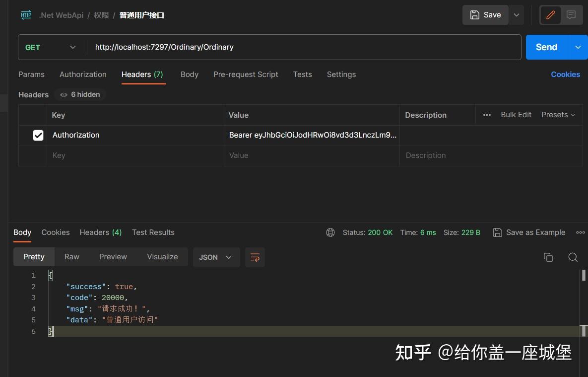This screenshot has height=377, width=588.
Task: Click the "msg" response line
Action: [108, 308]
